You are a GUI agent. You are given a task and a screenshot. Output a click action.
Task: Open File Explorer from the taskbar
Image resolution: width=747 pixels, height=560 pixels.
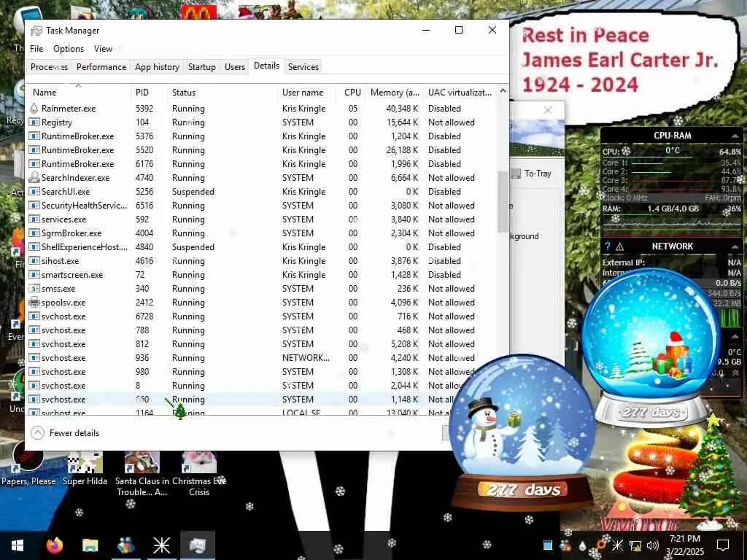click(90, 545)
